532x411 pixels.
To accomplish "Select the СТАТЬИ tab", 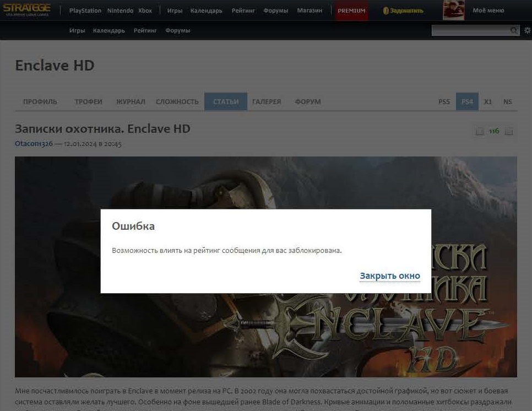I will coord(226,101).
